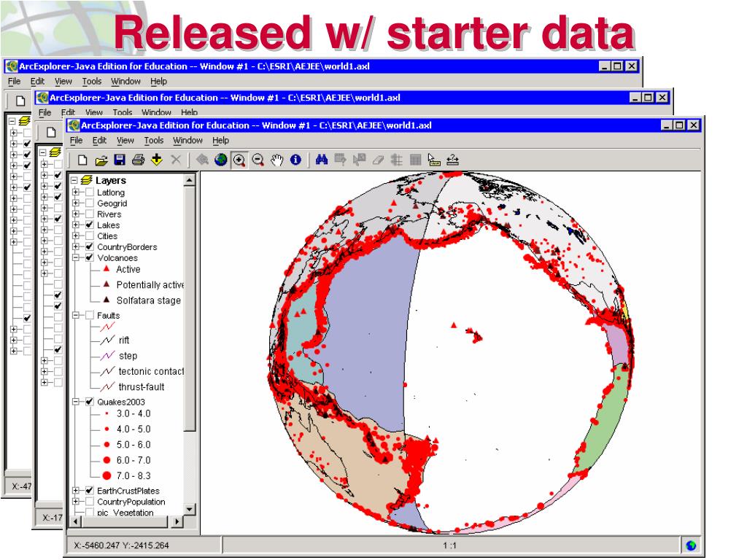Select the CountryPopulation layer name
Viewport: 747px width, 560px height.
click(x=131, y=502)
